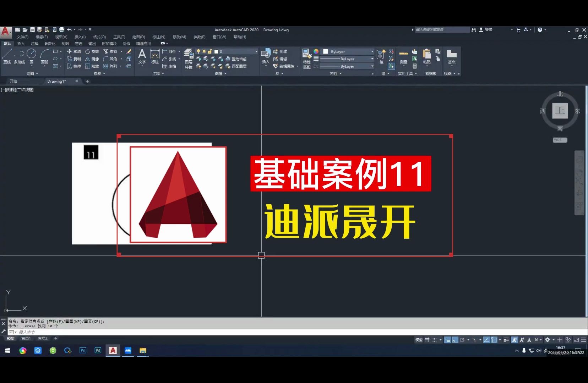Open the 标注 (Dimension) tool
This screenshot has width=588, height=383.
155,56
